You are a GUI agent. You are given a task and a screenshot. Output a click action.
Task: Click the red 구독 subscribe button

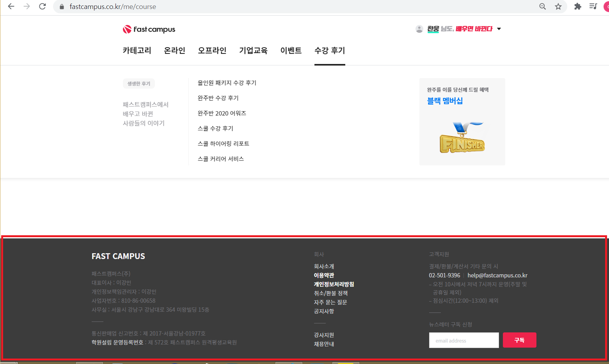[519, 340]
